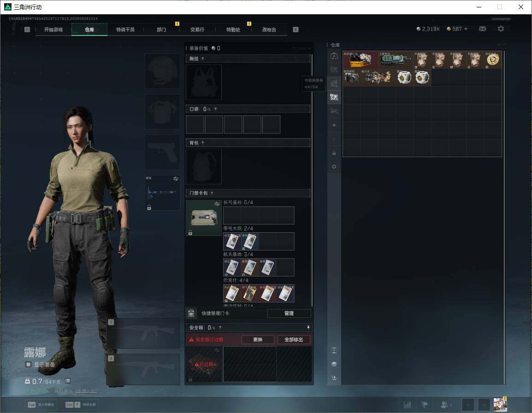
Task: Click the player avatar in bottom corner
Action: click(500, 405)
